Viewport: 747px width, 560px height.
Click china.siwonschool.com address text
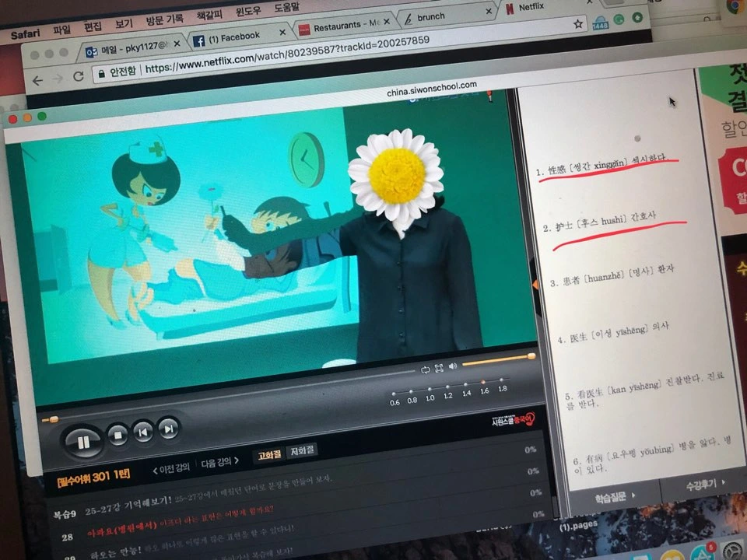point(432,89)
